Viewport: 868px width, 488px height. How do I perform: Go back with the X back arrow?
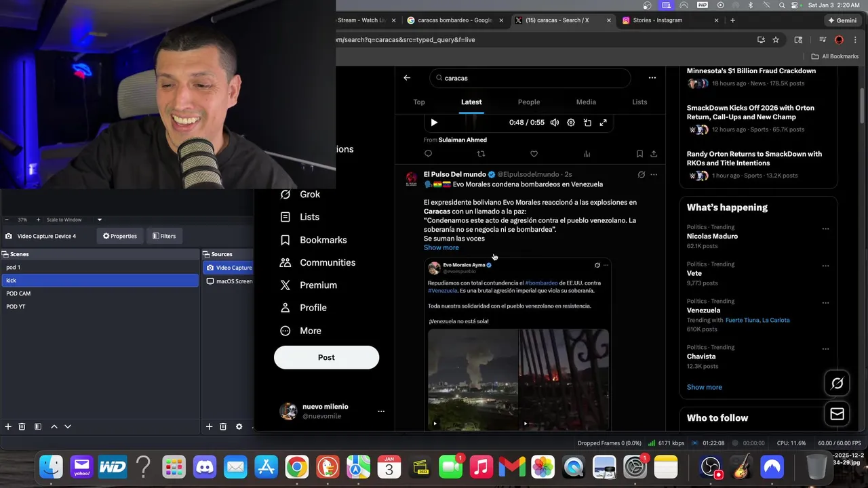[x=407, y=78]
